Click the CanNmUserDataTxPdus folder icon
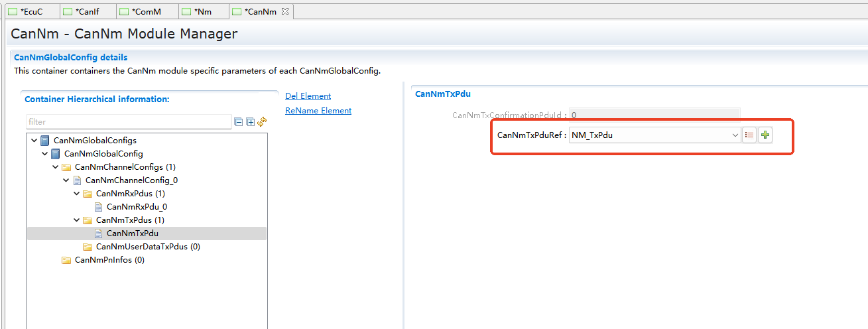868x329 pixels. 88,247
